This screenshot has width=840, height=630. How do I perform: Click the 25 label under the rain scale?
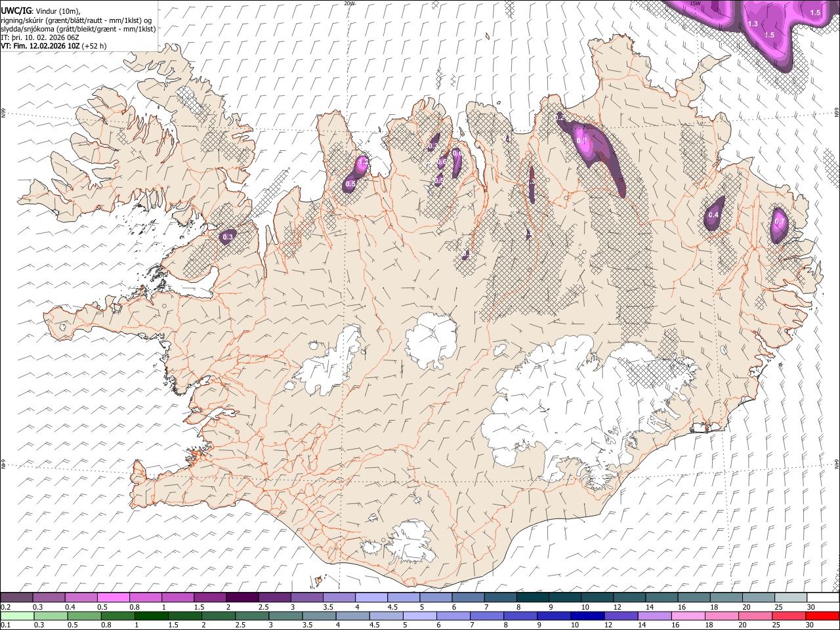point(776,625)
